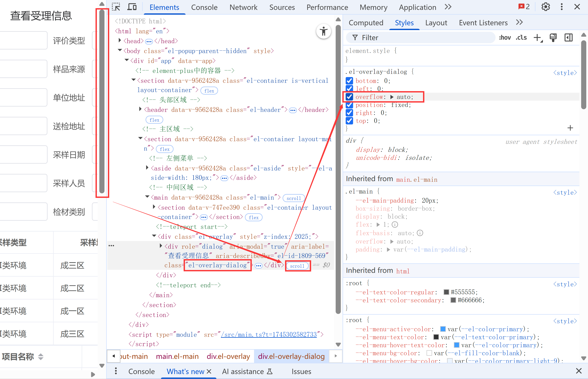
Task: Disable the bottom: 0 property checkbox
Action: click(x=349, y=81)
